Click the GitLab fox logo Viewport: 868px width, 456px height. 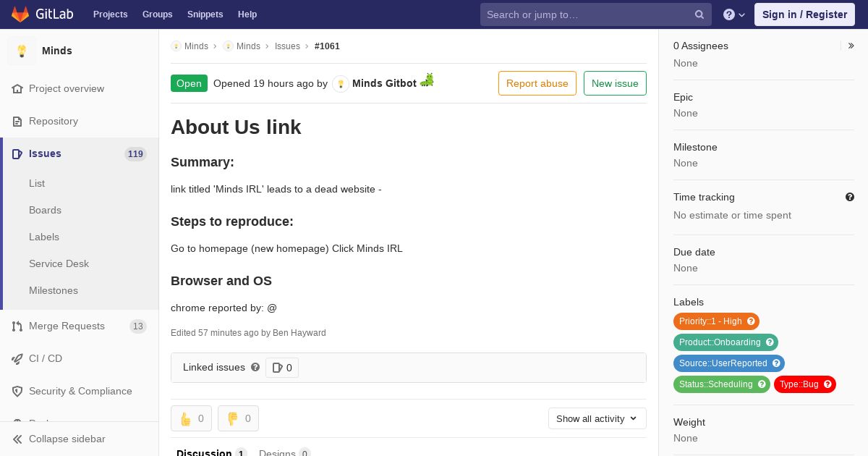click(x=20, y=14)
